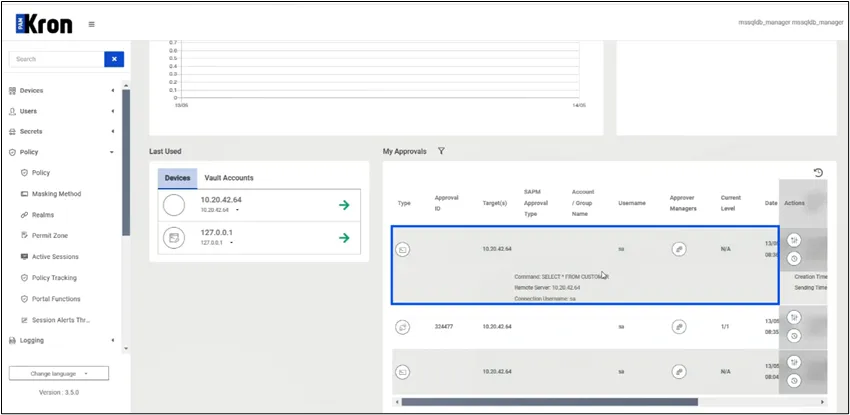The image size is (850, 415).
Task: Open clock action in 08:04 row
Action: [x=794, y=381]
